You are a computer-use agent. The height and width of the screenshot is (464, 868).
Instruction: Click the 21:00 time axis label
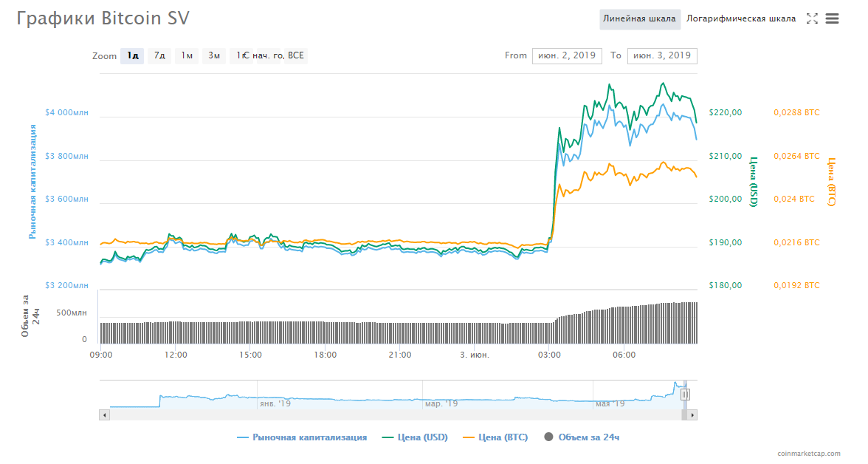[400, 355]
